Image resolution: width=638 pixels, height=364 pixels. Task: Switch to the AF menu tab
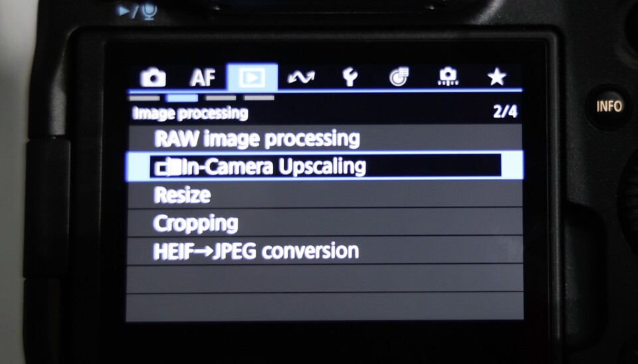click(202, 77)
